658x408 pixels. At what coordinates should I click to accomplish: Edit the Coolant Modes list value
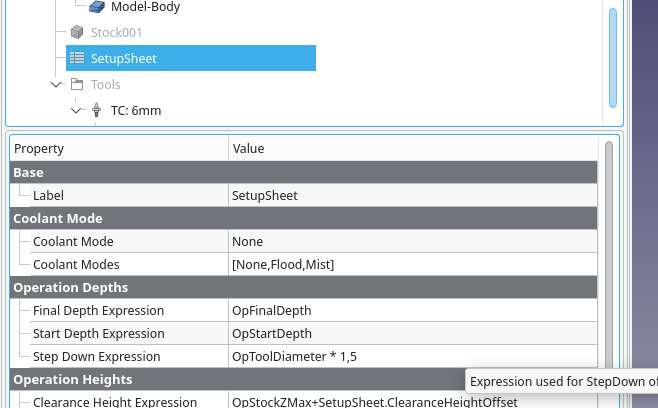(410, 264)
